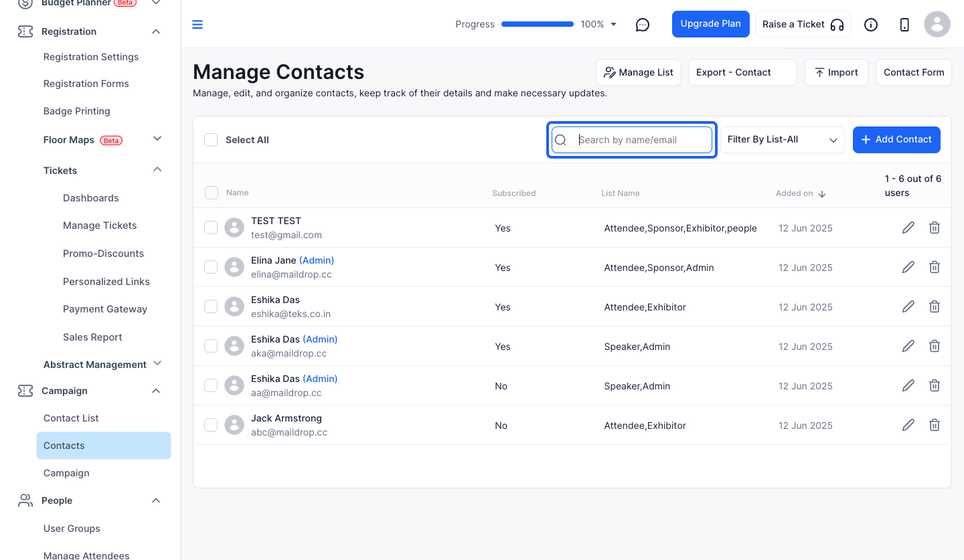964x560 pixels.
Task: Collapse the Registration section chevron
Action: click(156, 31)
